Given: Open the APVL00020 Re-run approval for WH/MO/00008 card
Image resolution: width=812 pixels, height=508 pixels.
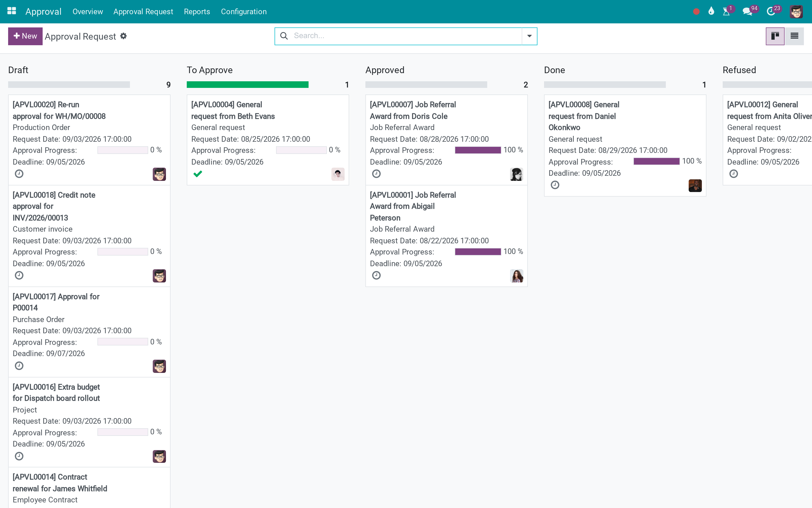Looking at the screenshot, I should click(x=89, y=140).
